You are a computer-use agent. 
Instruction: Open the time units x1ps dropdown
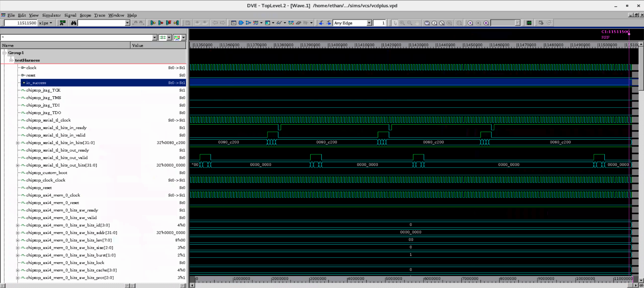[51, 23]
